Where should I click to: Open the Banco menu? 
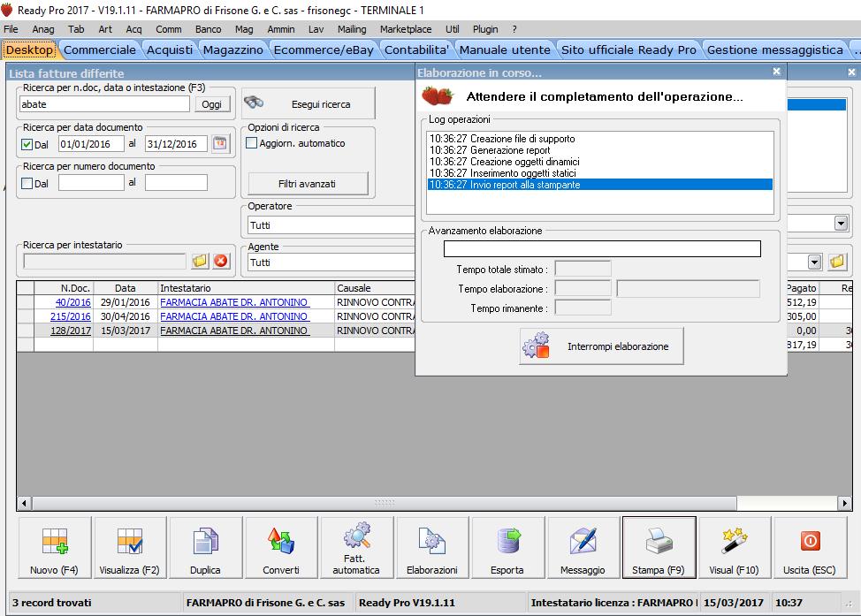[208, 29]
